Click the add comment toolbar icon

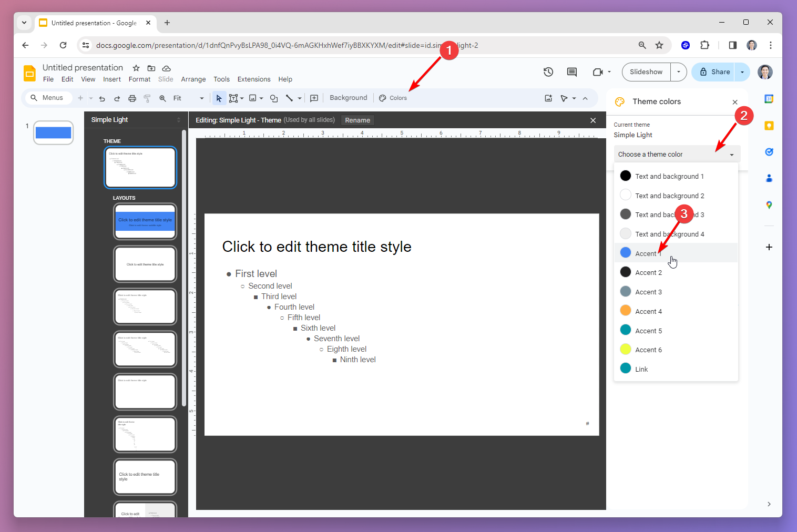pyautogui.click(x=314, y=98)
